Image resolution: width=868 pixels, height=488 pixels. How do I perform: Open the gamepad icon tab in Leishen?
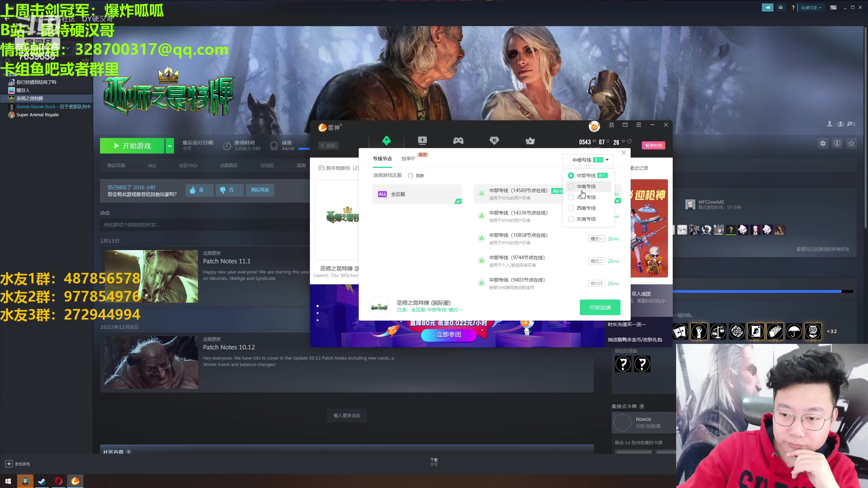458,140
